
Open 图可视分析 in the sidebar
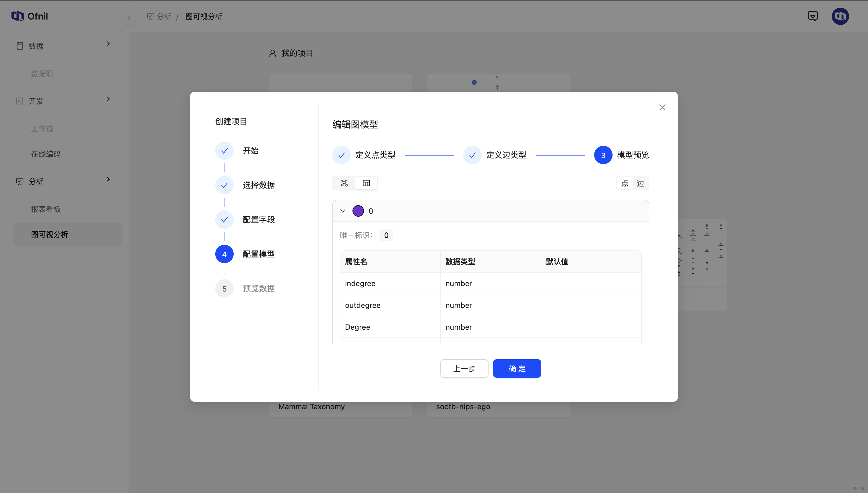[x=49, y=234]
